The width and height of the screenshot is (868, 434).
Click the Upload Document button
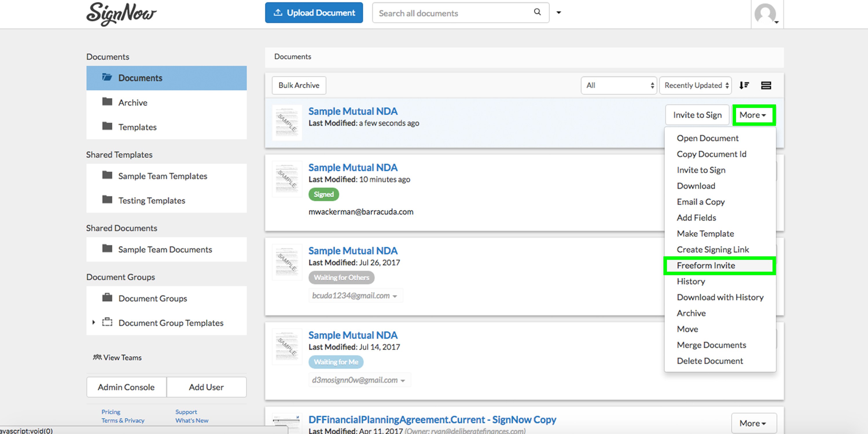tap(314, 13)
